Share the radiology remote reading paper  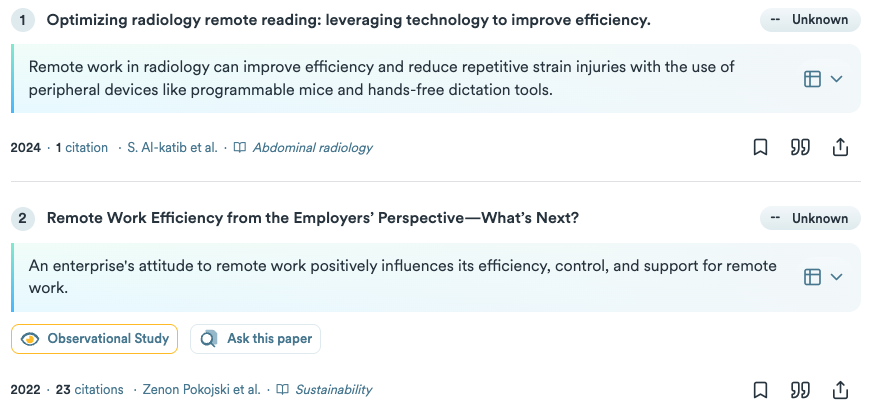tap(840, 148)
